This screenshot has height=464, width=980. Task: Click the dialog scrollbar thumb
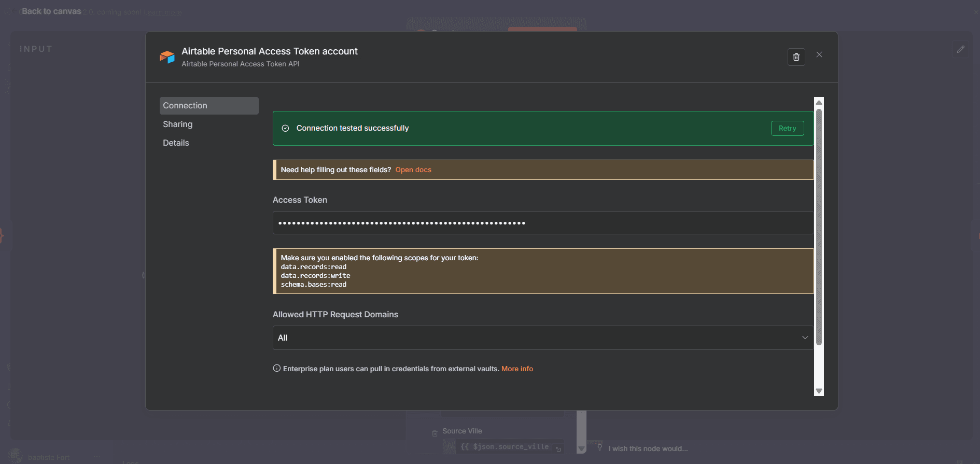click(x=819, y=227)
